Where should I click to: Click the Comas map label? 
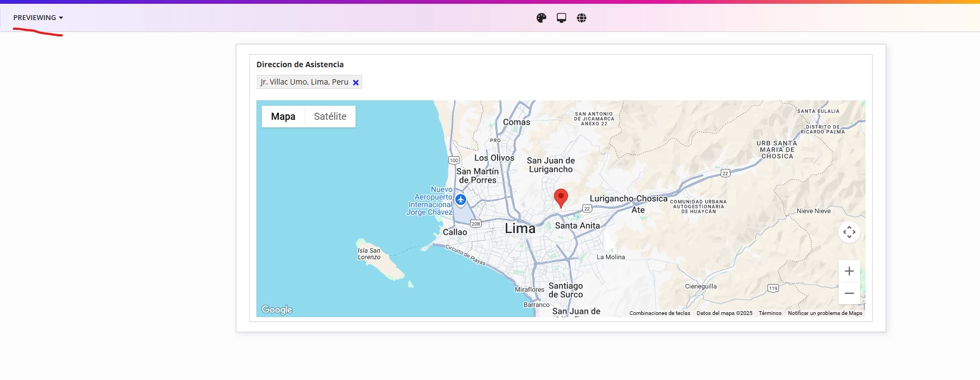pyautogui.click(x=517, y=122)
